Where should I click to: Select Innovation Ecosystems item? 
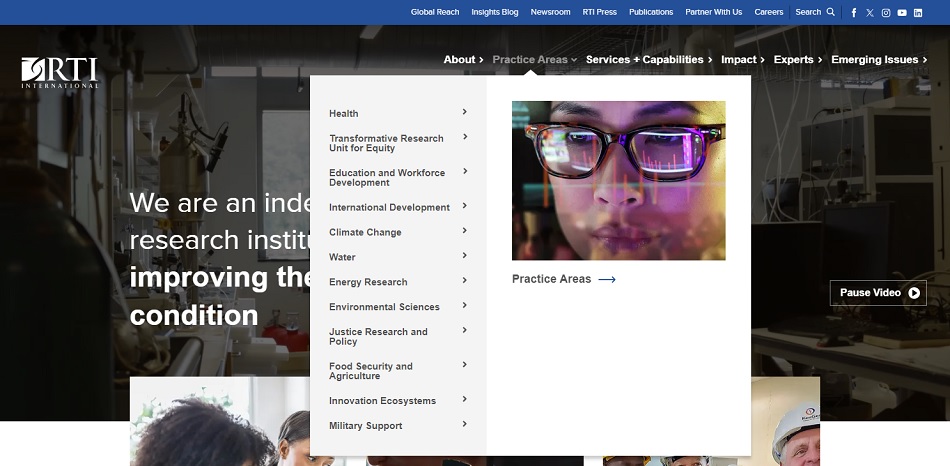(383, 401)
